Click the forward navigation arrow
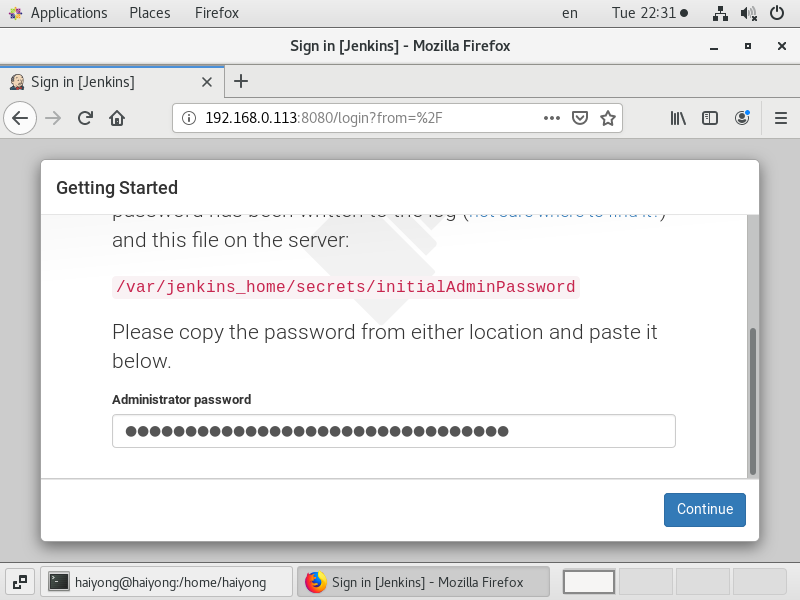800x600 pixels. click(53, 118)
